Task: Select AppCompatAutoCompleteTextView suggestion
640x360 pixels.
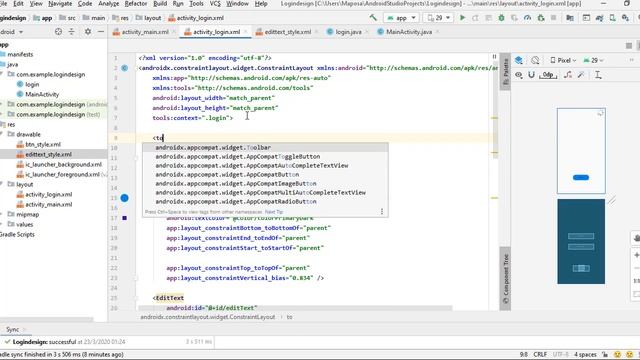Action: [265, 165]
